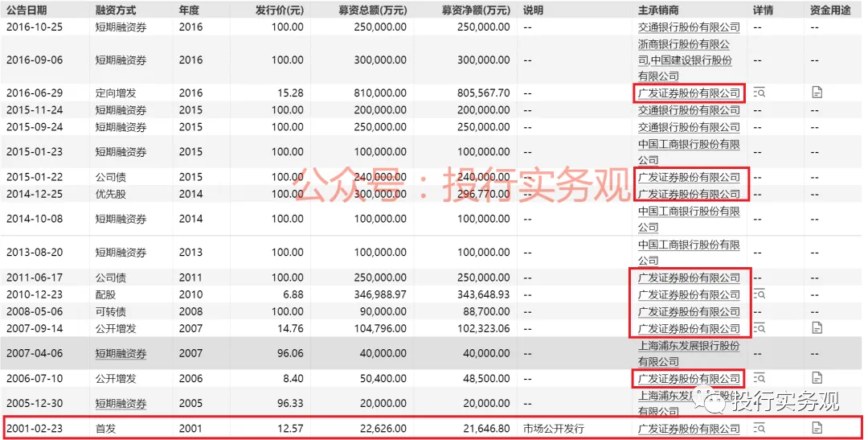Viewport: 868px width, 440px height.
Task: Open 广发证券股份有限公司 link in 2014-12-25 row
Action: click(689, 194)
